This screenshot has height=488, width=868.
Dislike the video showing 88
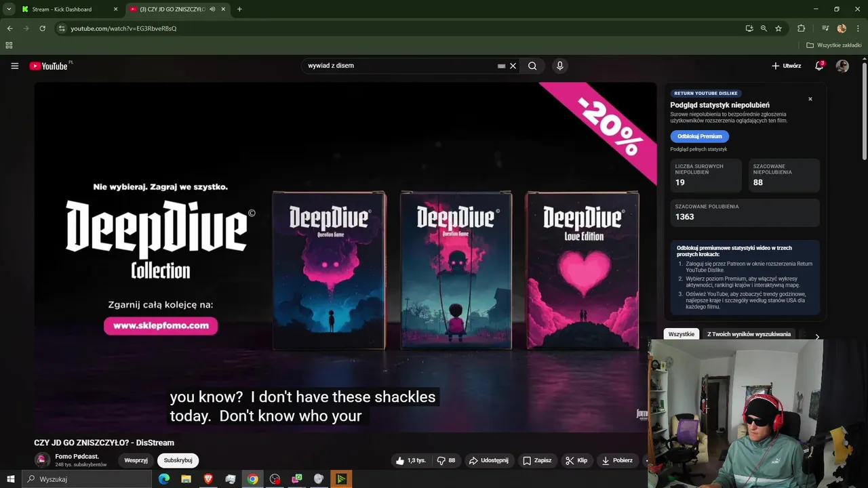447,460
